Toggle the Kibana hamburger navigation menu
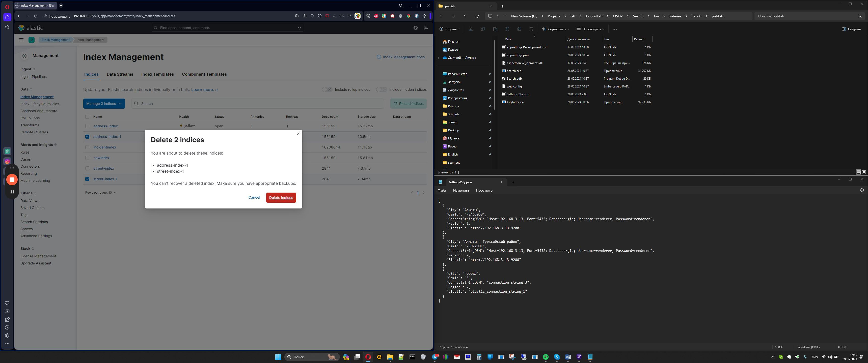The image size is (868, 363). click(21, 40)
